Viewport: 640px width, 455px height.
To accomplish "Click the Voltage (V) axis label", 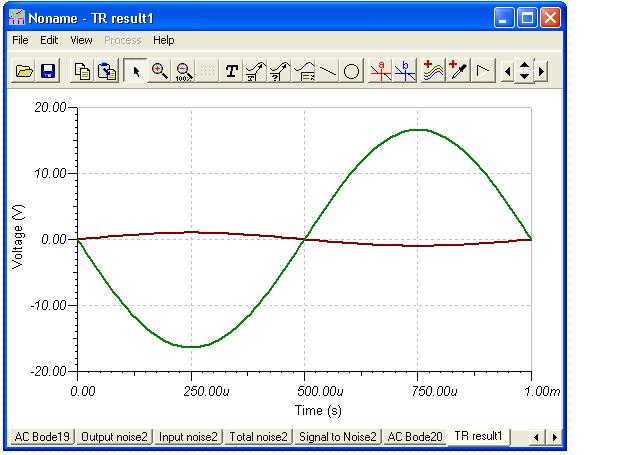I will pos(18,236).
